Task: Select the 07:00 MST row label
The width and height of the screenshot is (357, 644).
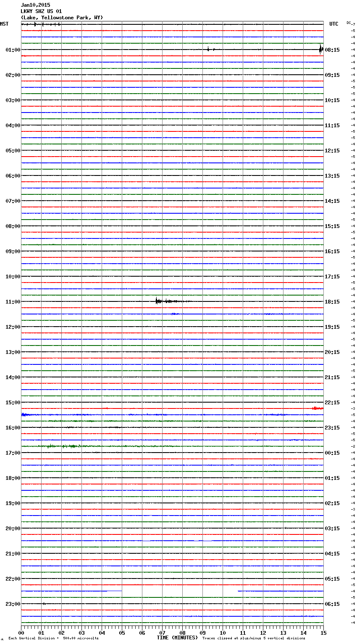Action: pyautogui.click(x=13, y=201)
